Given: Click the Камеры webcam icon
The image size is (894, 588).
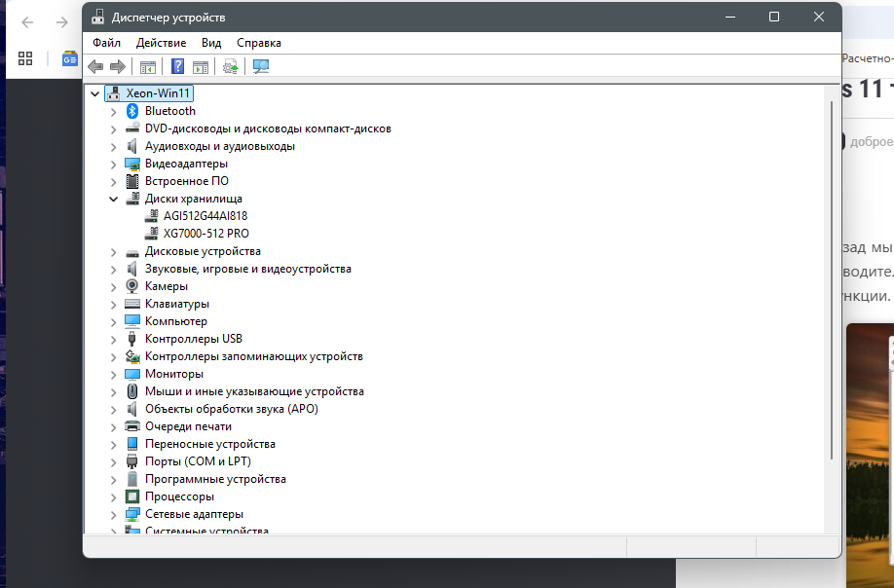Looking at the screenshot, I should [x=132, y=286].
